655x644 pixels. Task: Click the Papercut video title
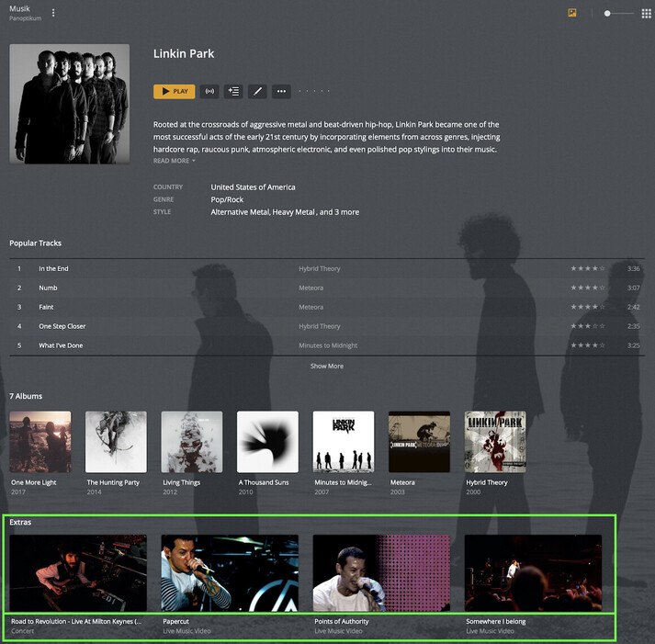[175, 621]
